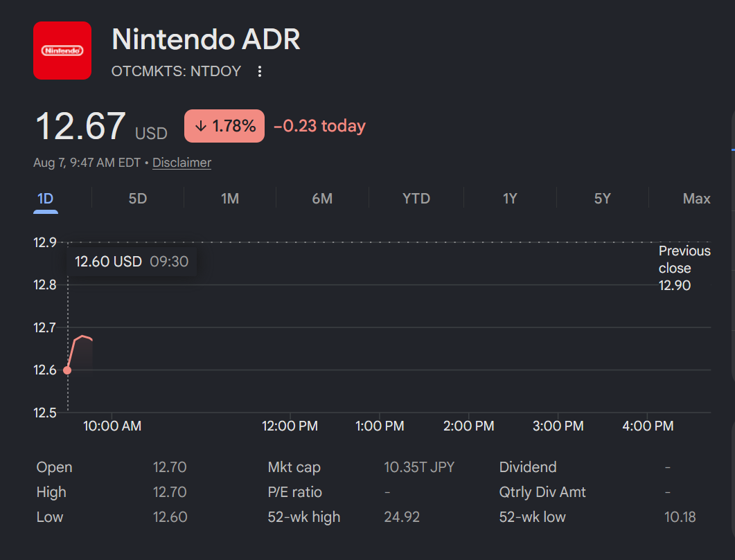Open the three-dot more options menu
Image resolution: width=735 pixels, height=560 pixels.
[260, 71]
